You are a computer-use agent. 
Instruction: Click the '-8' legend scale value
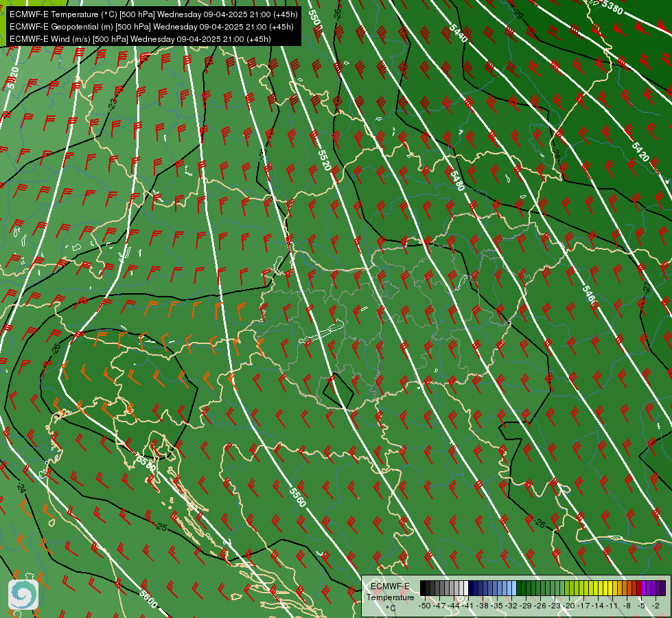point(627,606)
